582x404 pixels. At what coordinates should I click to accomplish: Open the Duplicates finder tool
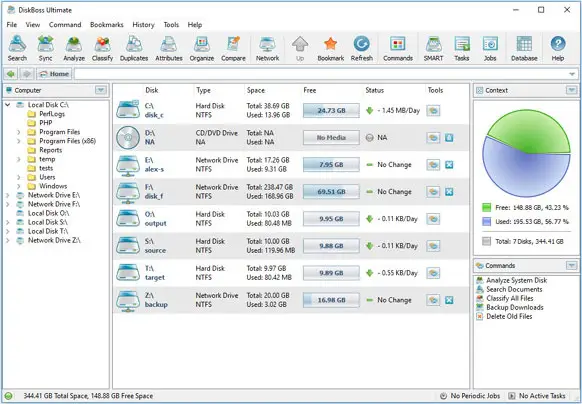pyautogui.click(x=134, y=49)
